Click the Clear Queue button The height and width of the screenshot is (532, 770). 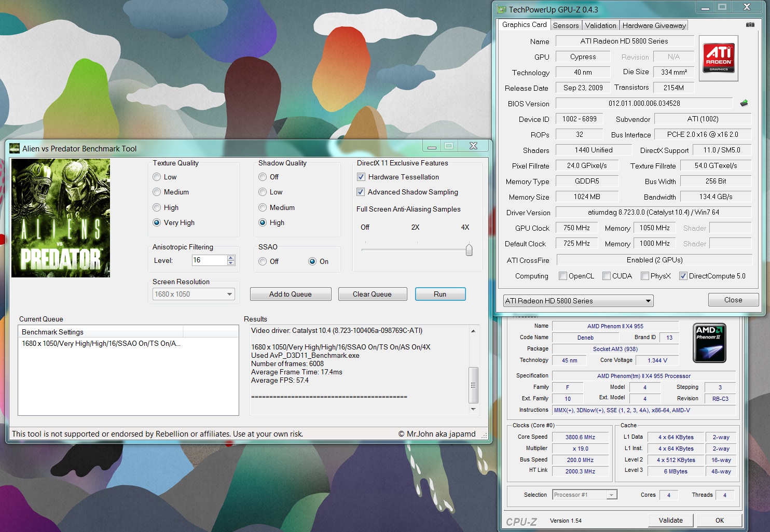(x=372, y=294)
